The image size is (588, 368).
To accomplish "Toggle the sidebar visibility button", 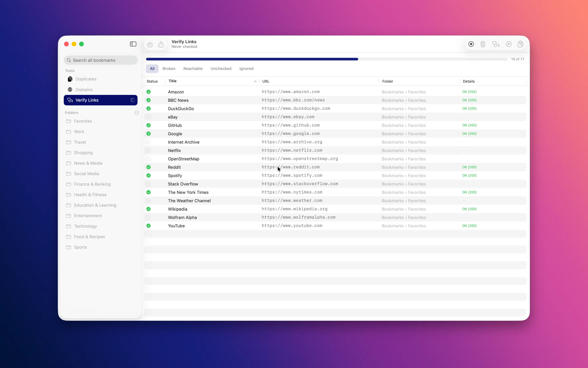I will click(133, 44).
